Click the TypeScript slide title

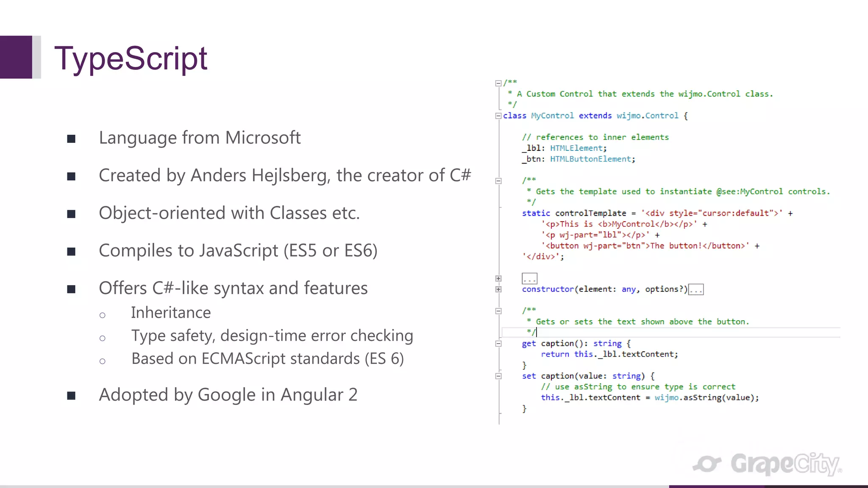[x=131, y=58]
